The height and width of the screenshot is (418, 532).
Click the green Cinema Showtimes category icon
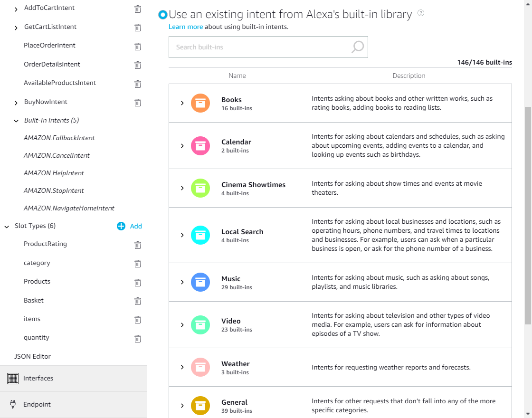tap(200, 188)
